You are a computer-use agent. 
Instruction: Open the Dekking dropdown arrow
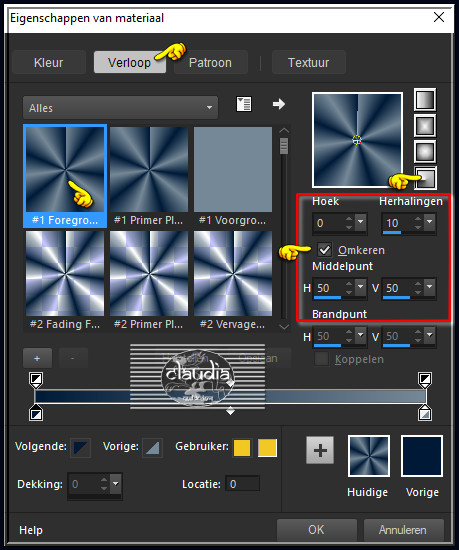116,484
